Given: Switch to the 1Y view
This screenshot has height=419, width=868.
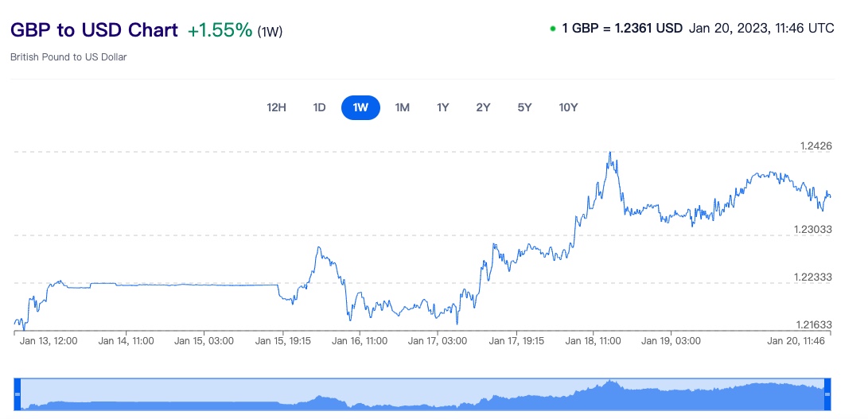Looking at the screenshot, I should (443, 107).
